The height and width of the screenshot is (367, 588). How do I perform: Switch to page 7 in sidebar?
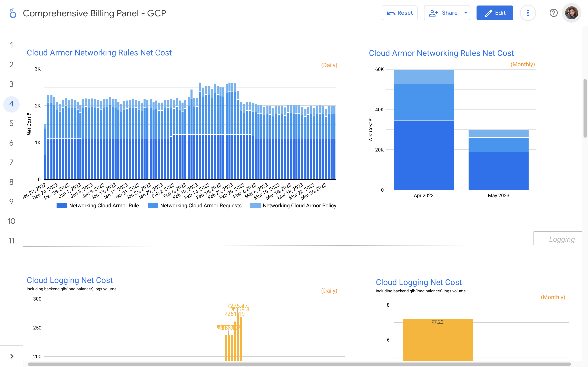tap(11, 163)
